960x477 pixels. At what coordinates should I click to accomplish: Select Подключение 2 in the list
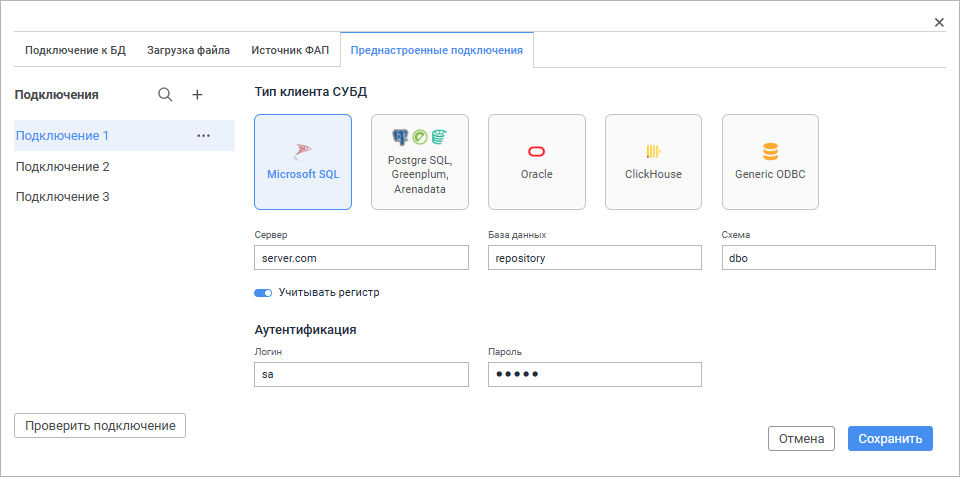(x=63, y=167)
